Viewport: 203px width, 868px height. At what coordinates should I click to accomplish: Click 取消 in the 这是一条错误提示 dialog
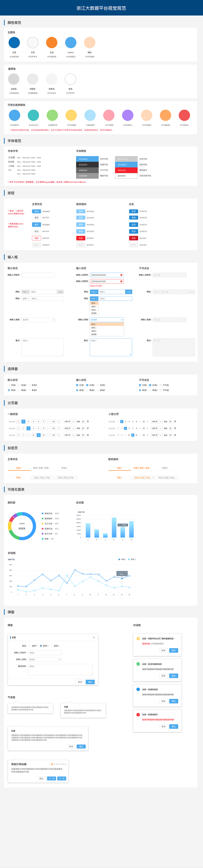(x=164, y=726)
